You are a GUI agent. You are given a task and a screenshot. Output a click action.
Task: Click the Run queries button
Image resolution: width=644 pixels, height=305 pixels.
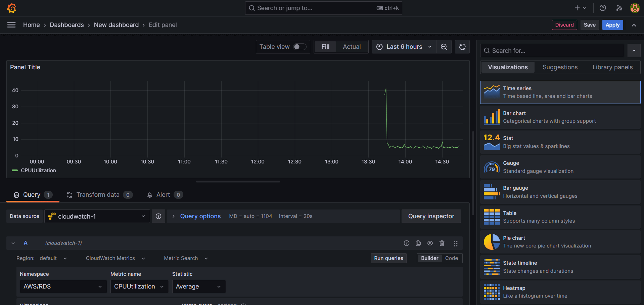388,258
